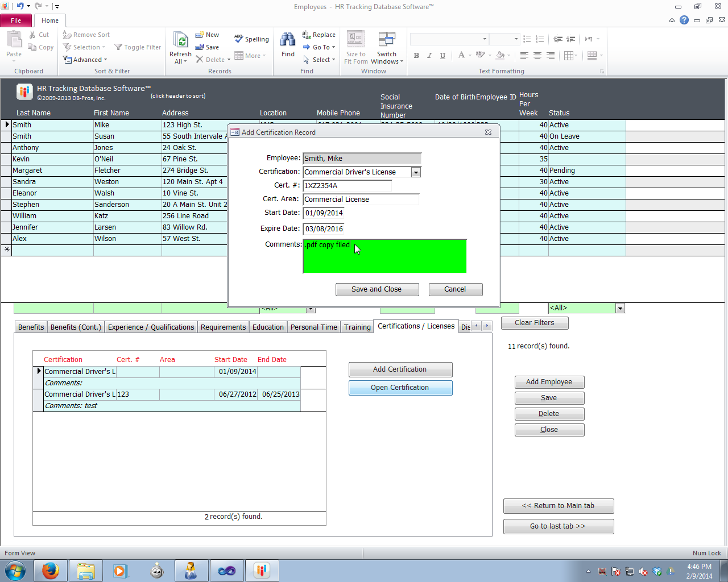Center text in Text Formatting
Screen dimensions: 728x582
(x=537, y=55)
